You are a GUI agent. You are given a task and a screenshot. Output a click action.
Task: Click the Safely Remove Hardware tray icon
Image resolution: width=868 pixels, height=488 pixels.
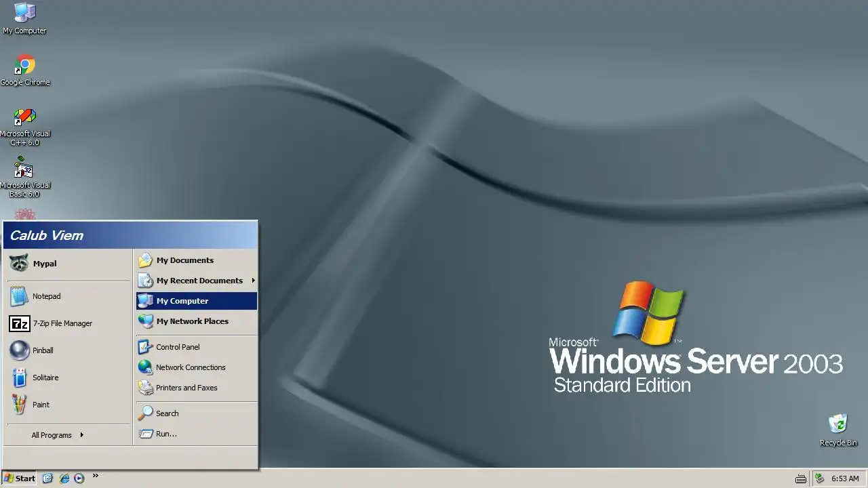(819, 479)
